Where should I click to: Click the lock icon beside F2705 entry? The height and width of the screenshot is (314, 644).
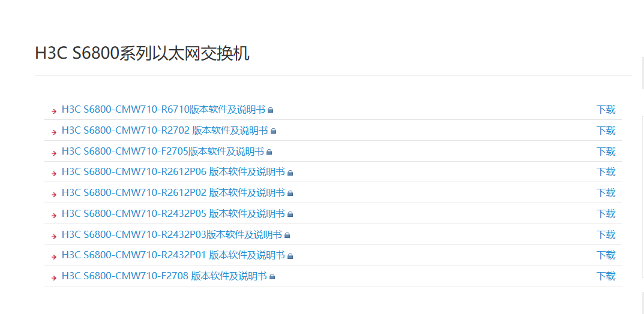pos(269,152)
